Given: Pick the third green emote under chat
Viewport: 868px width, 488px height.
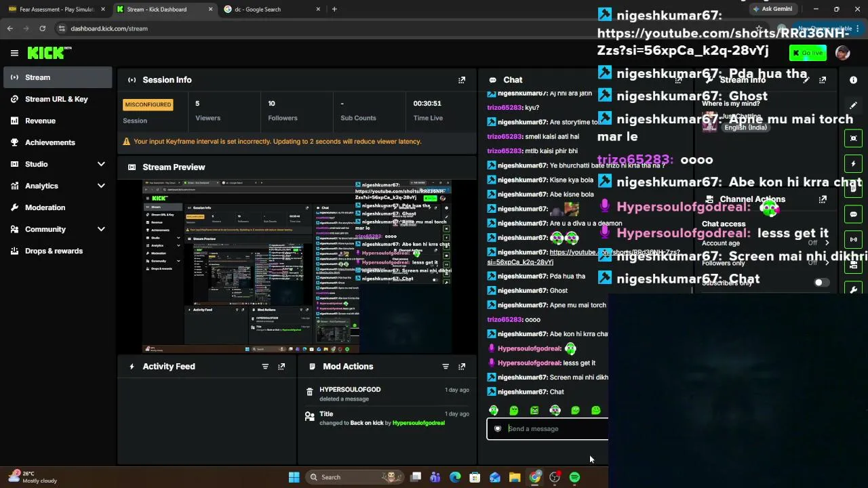Looking at the screenshot, I should tap(534, 410).
